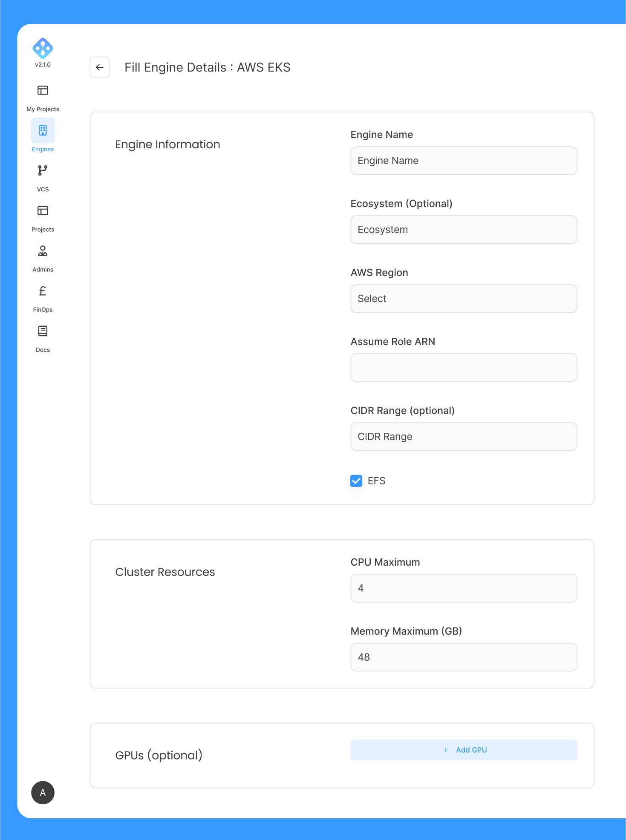
Task: Click the 'Cluster Resources' section title
Action: pos(165,572)
